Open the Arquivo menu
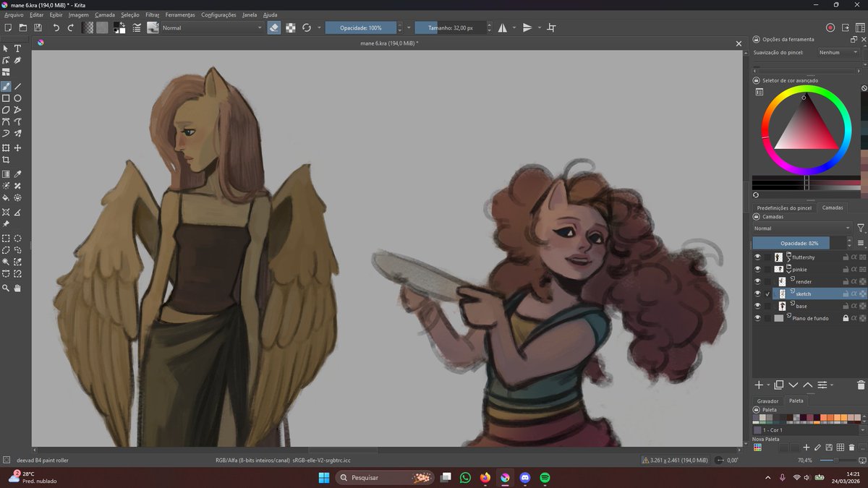 14,14
